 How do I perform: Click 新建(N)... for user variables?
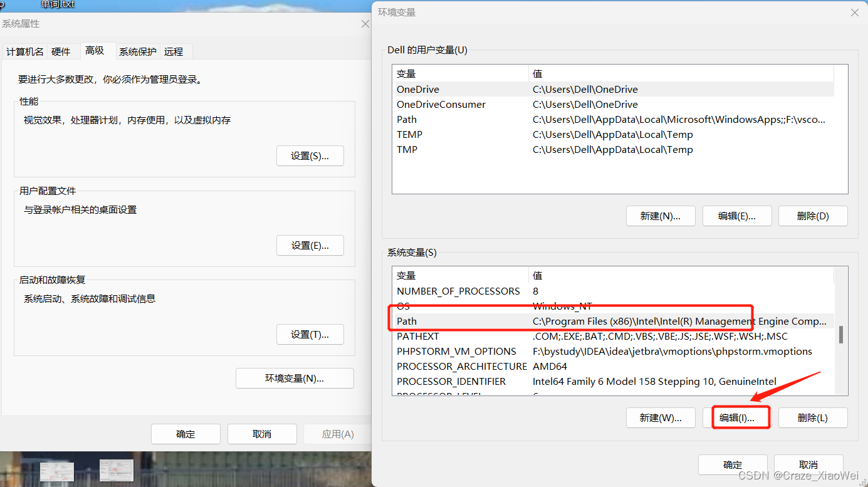[661, 216]
